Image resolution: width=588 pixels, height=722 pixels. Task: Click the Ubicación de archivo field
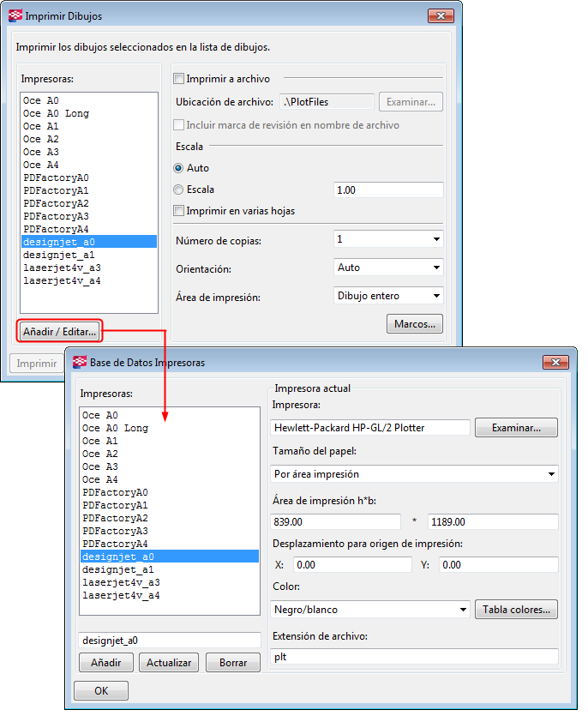(327, 102)
